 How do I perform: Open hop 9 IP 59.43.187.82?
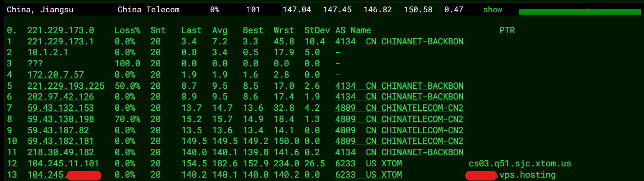58,130
